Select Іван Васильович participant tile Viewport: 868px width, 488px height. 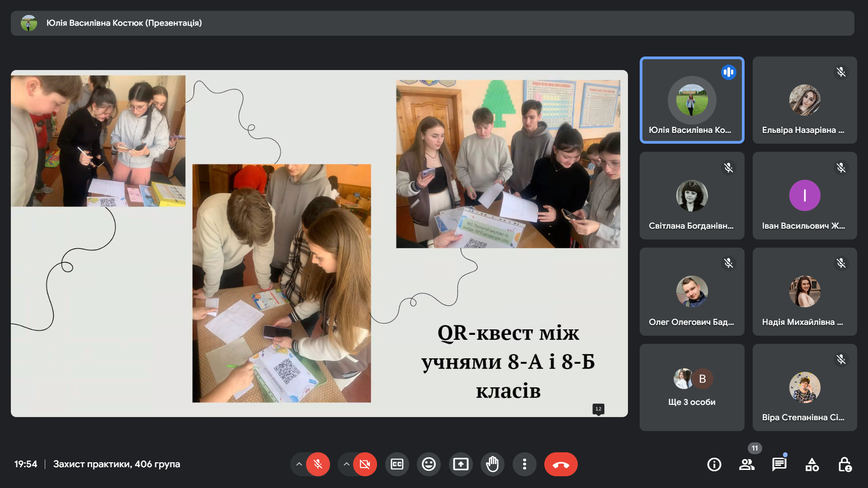(805, 196)
